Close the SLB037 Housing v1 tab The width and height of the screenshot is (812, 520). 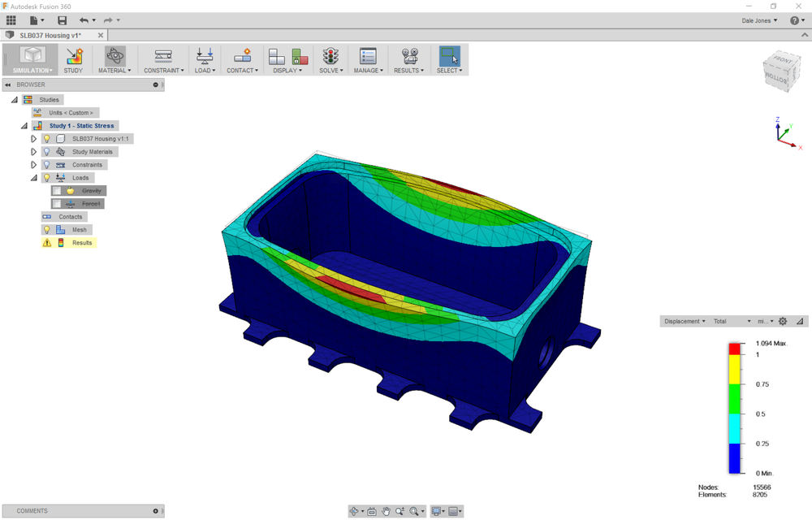pos(101,35)
